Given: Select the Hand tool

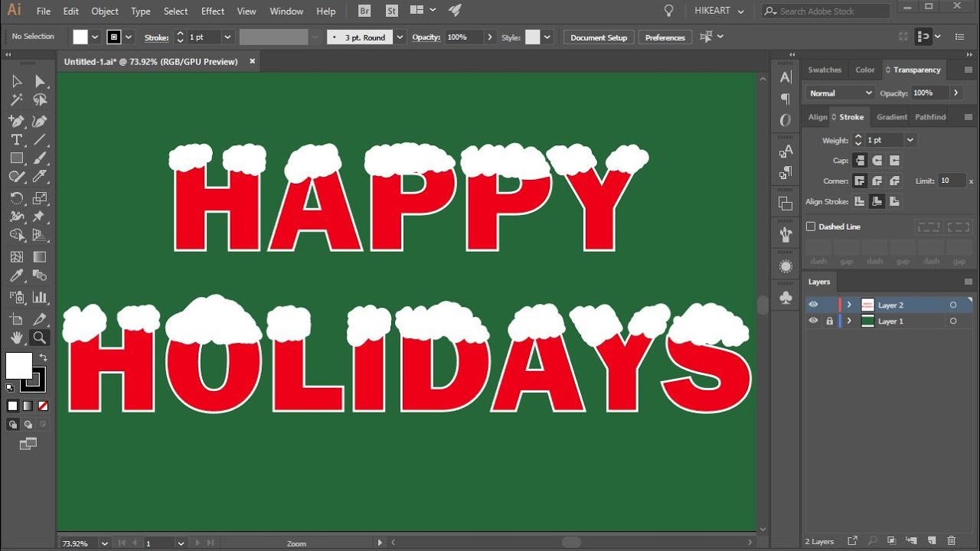Looking at the screenshot, I should (17, 337).
